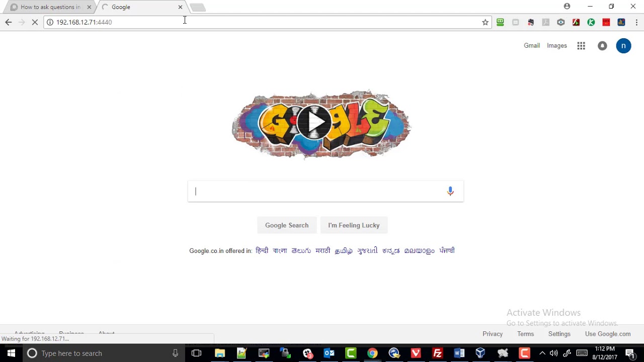Open Chrome from the Windows taskbar
The height and width of the screenshot is (362, 644).
click(x=372, y=353)
